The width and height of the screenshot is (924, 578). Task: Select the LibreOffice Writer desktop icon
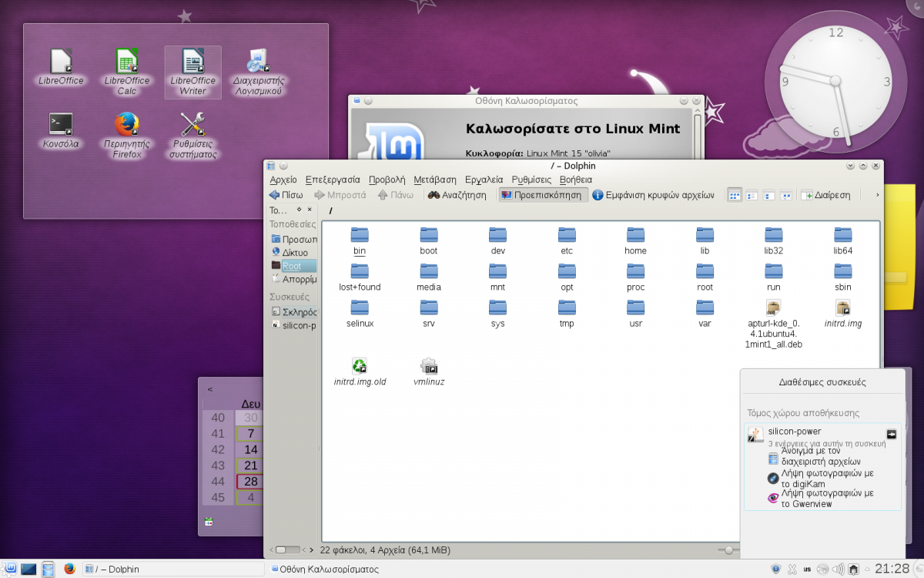(192, 72)
